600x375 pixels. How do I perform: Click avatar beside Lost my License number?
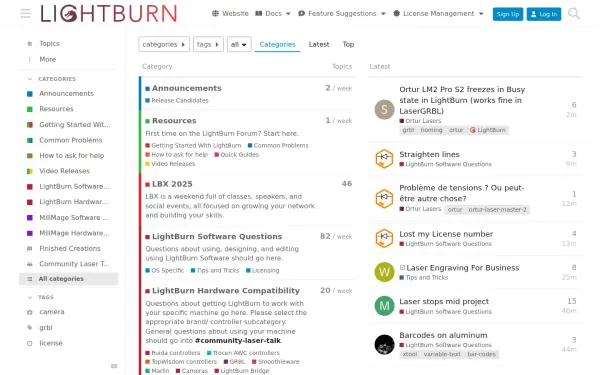point(384,238)
